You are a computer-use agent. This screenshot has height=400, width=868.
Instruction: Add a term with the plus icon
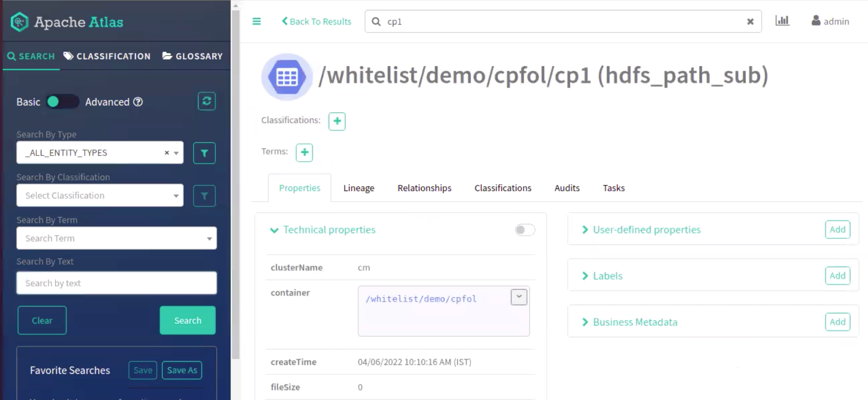click(x=304, y=153)
